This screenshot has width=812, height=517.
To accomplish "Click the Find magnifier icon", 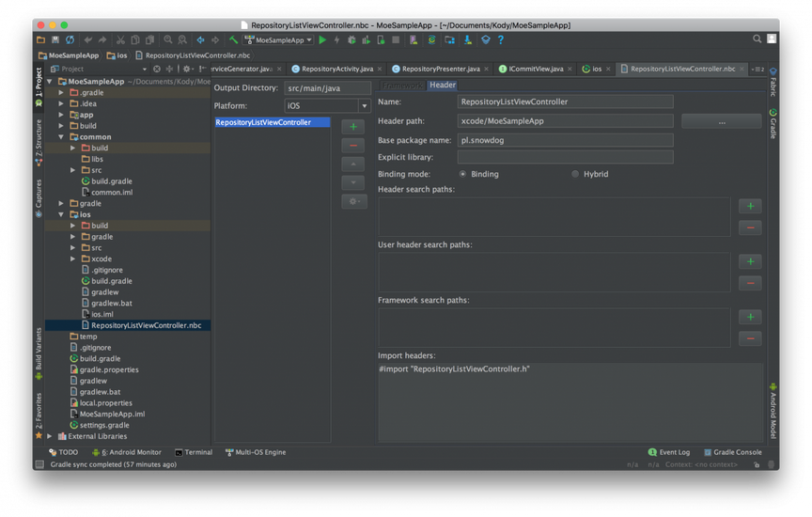I will [x=168, y=39].
